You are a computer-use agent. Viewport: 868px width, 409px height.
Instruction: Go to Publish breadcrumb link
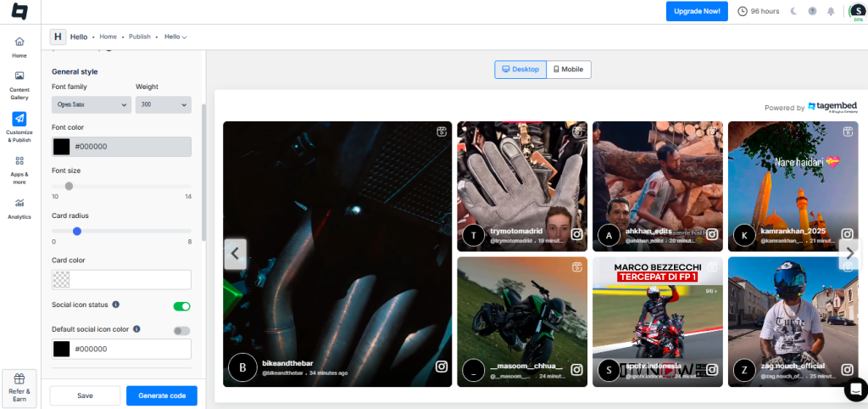click(x=140, y=36)
